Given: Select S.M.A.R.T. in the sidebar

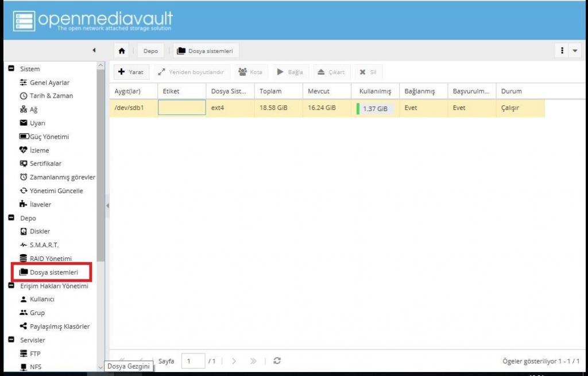Looking at the screenshot, I should (39, 245).
